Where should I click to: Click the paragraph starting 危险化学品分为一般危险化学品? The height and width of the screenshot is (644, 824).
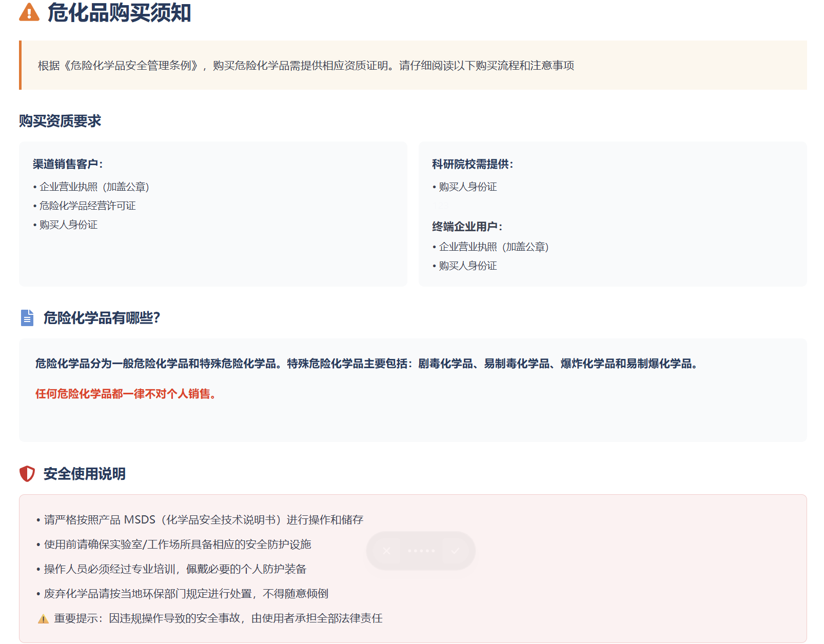pos(366,364)
